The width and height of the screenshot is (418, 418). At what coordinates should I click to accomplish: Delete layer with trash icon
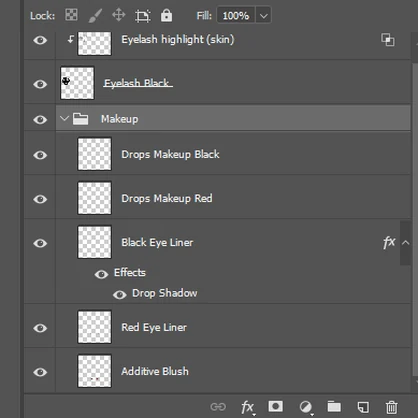click(x=392, y=407)
